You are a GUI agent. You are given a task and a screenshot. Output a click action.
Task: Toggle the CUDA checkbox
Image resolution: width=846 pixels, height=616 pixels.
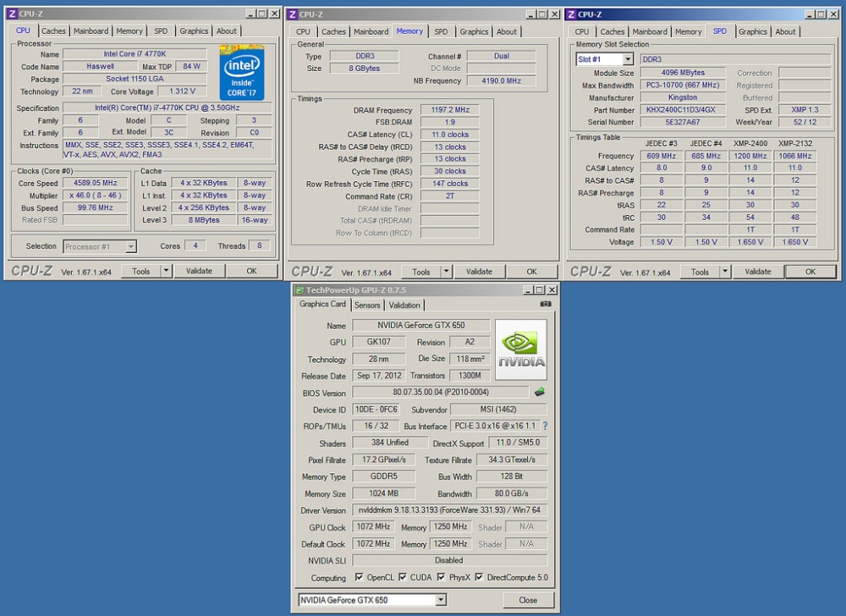point(403,577)
